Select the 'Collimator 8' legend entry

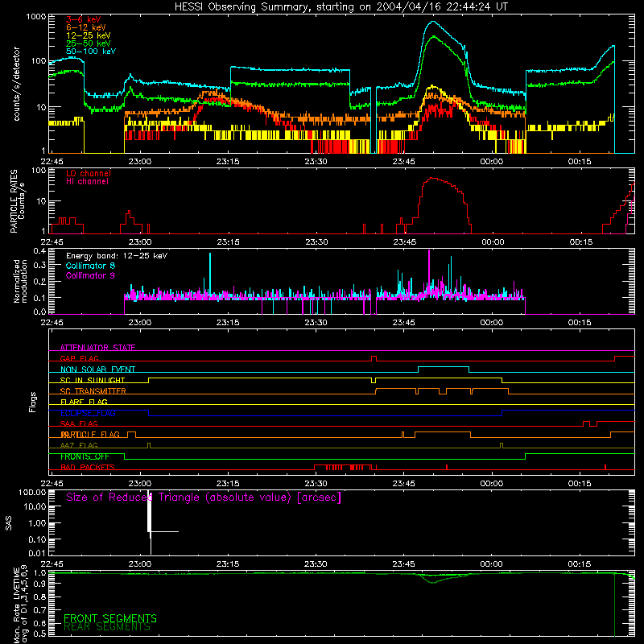pyautogui.click(x=90, y=266)
